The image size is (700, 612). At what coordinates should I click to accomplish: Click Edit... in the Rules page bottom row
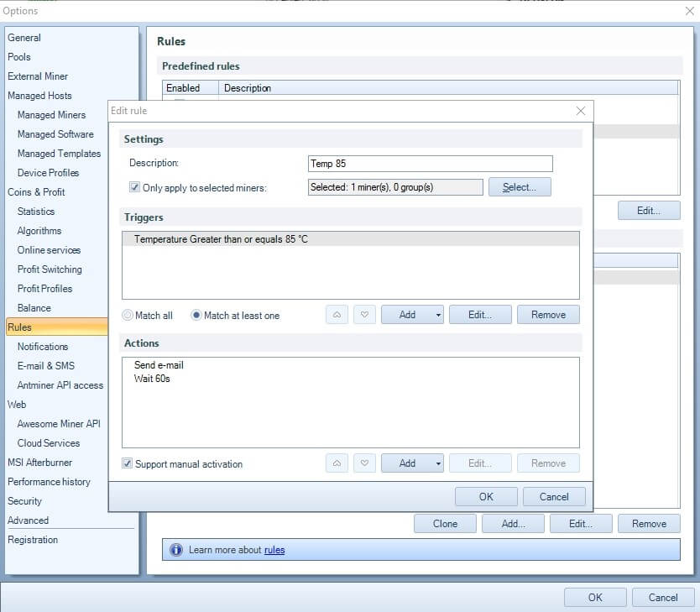581,524
